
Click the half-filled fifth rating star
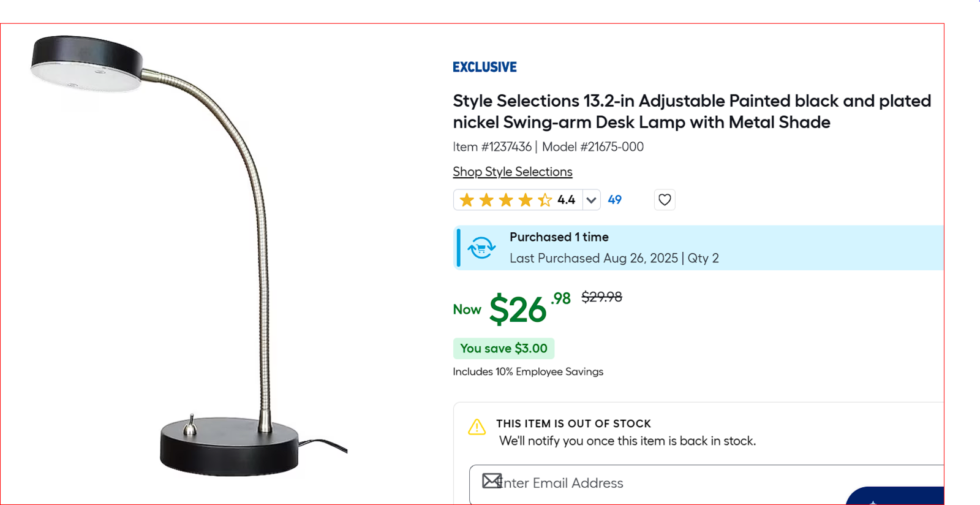coord(545,200)
